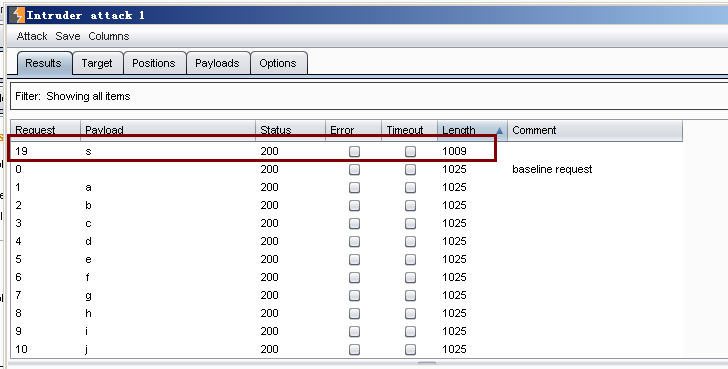Viewport: 728px width, 369px height.
Task: Click the 'baseline request' comment
Action: [x=552, y=169]
